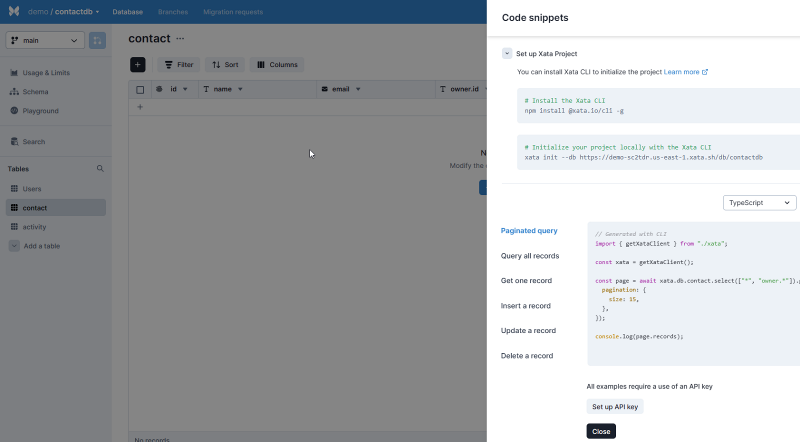
Task: Open the email column dropdown arrow
Action: click(x=358, y=89)
